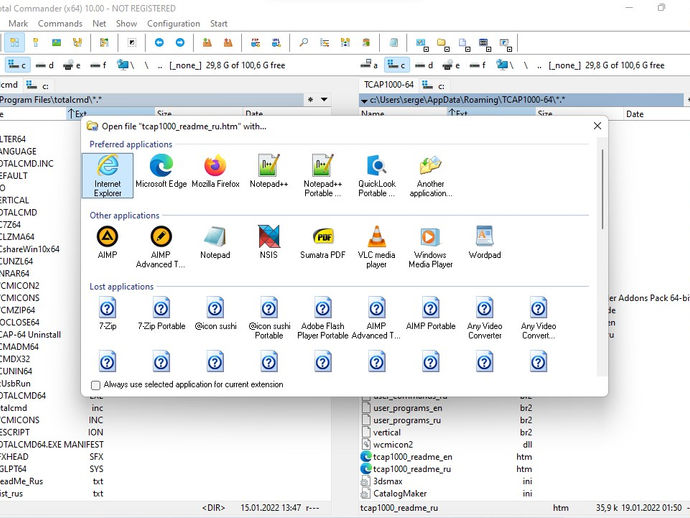Select tcap1000_readme_en file in right panel
The width and height of the screenshot is (690, 518).
(x=412, y=457)
